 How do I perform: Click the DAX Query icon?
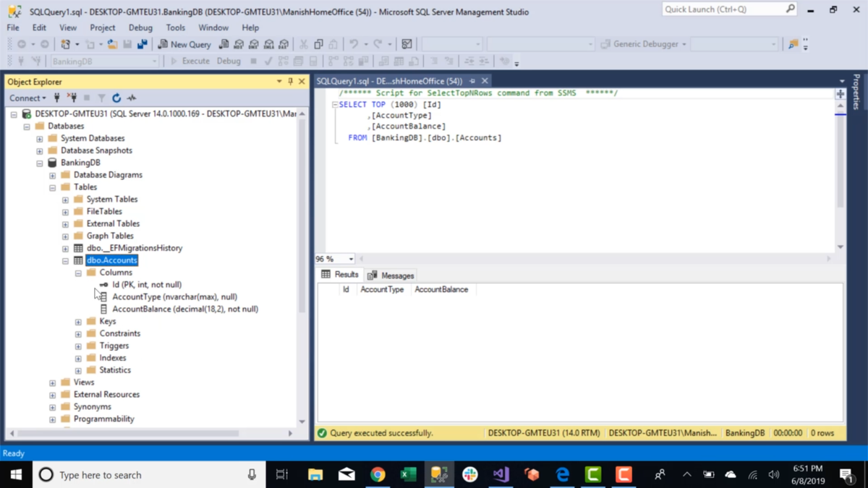284,44
